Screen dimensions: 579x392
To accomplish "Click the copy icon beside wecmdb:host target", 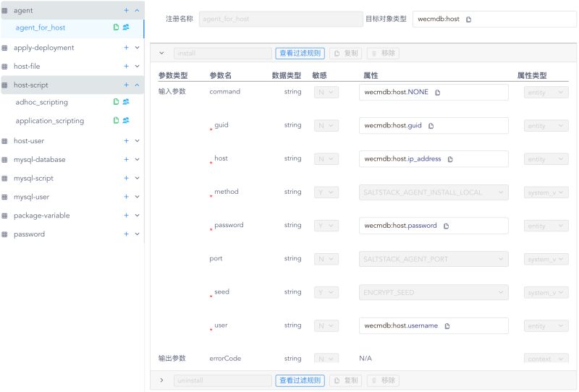I will [468, 20].
